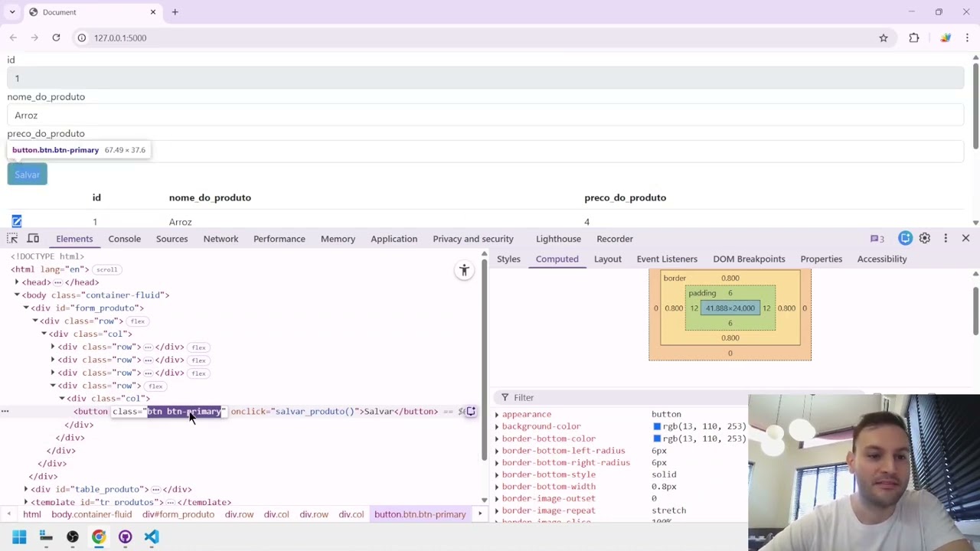
Task: Open the DevTools three-dot customize menu
Action: [946, 239]
